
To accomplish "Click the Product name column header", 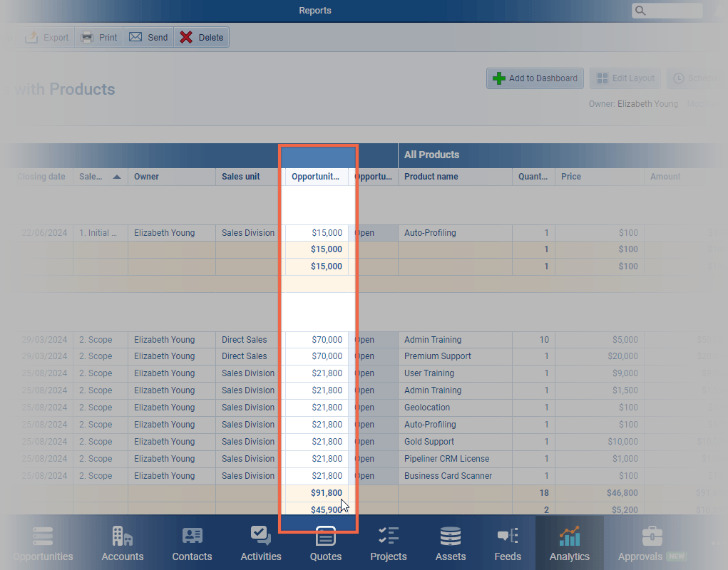I will point(431,177).
